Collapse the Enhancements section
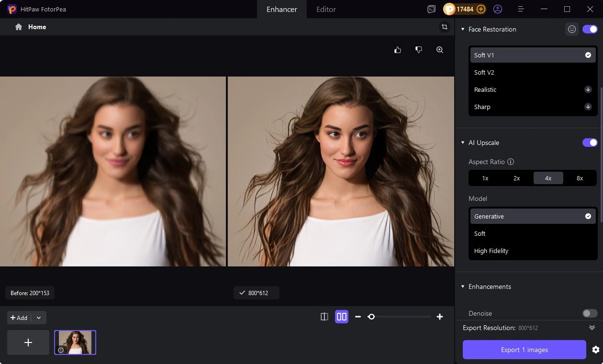603x364 pixels. tap(462, 286)
